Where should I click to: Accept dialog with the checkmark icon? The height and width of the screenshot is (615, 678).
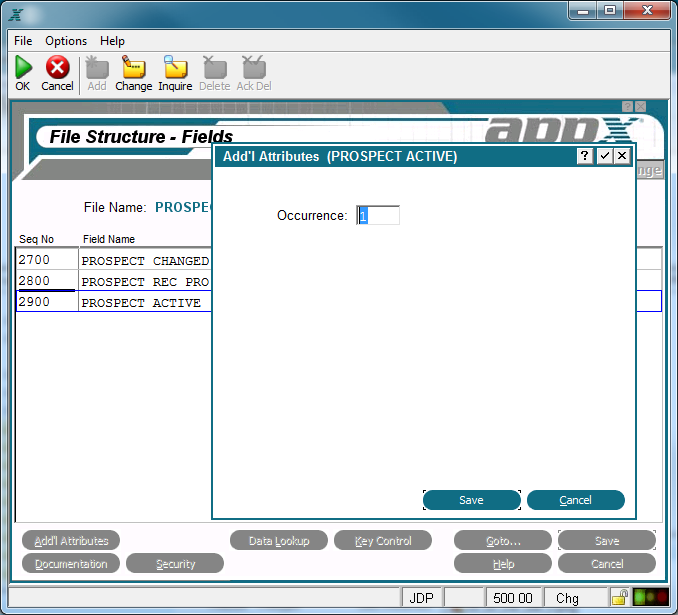(x=604, y=156)
